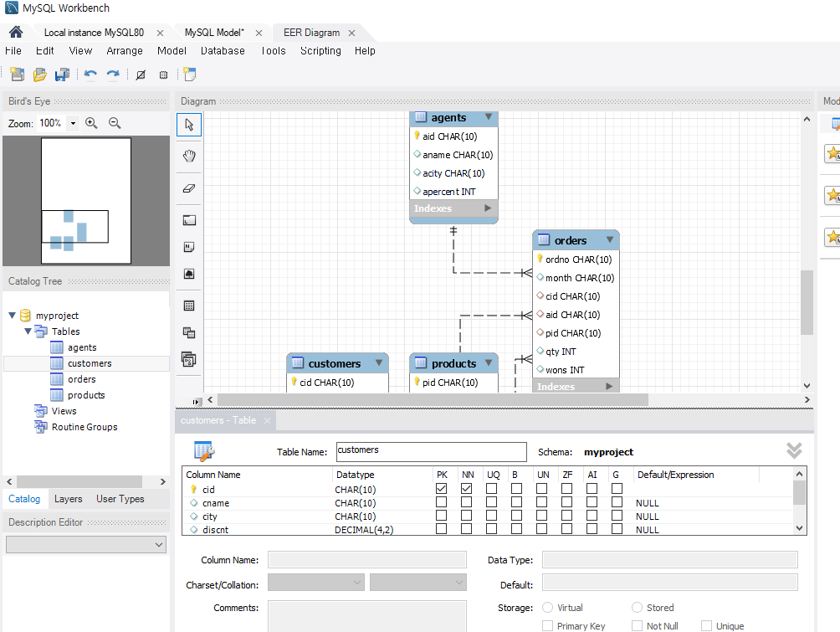
Task: Collapse the Tables tree node
Action: coord(28,331)
